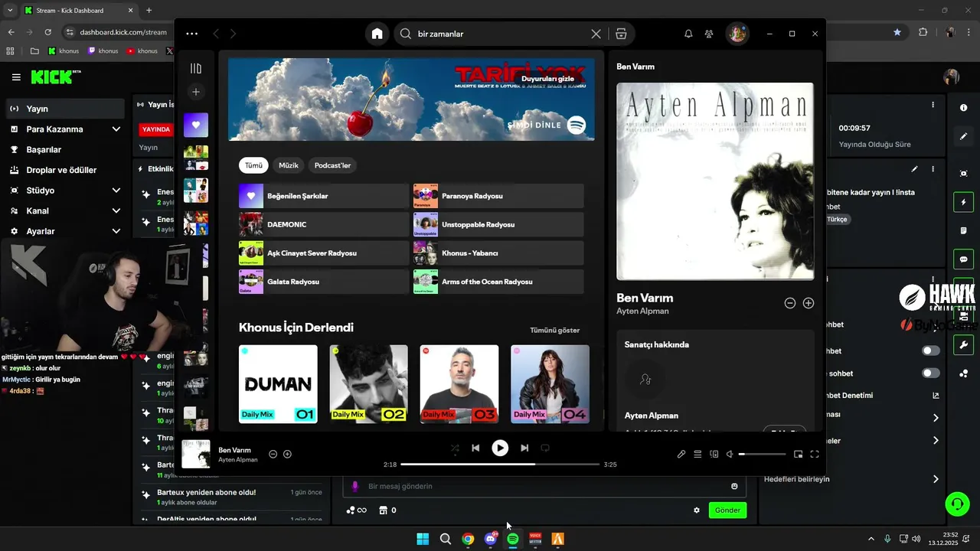The image size is (980, 551).
Task: Open Aşk Cinayet Sever Radyosu tile
Action: [x=324, y=253]
